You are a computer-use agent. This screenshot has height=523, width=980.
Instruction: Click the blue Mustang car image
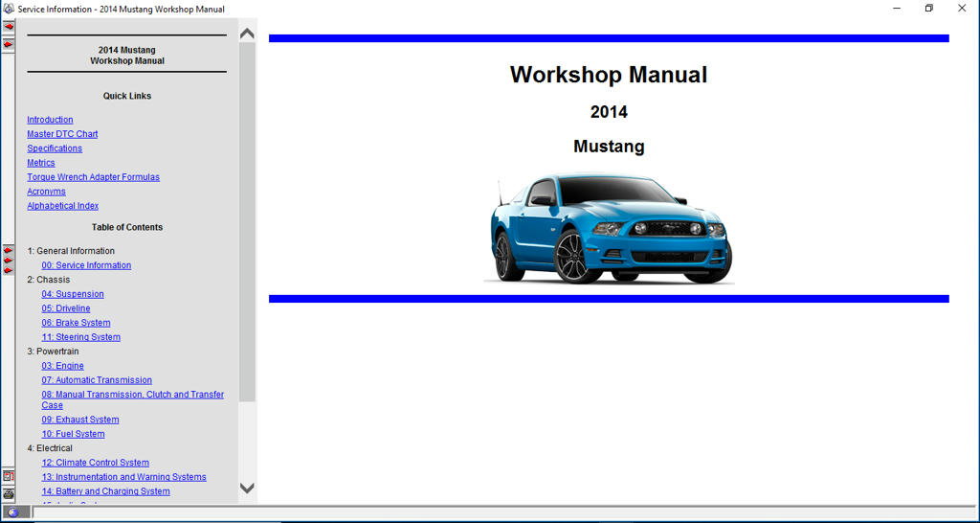point(610,228)
